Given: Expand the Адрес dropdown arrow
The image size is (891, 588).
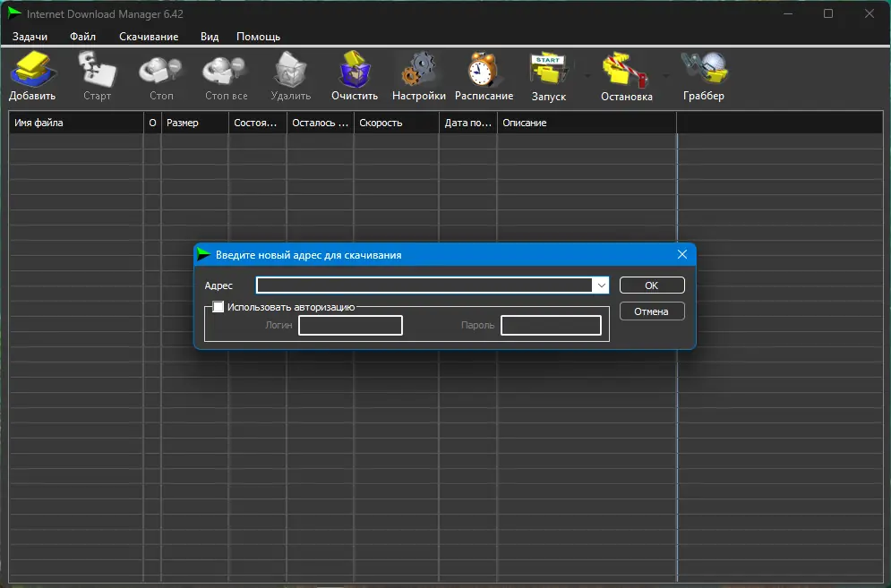Looking at the screenshot, I should [601, 285].
